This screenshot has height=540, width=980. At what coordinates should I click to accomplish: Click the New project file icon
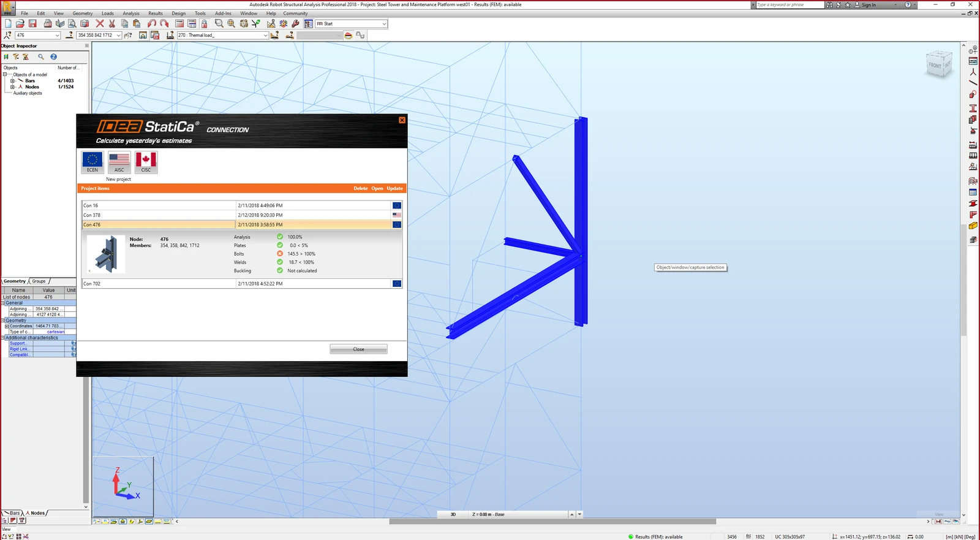[8, 24]
